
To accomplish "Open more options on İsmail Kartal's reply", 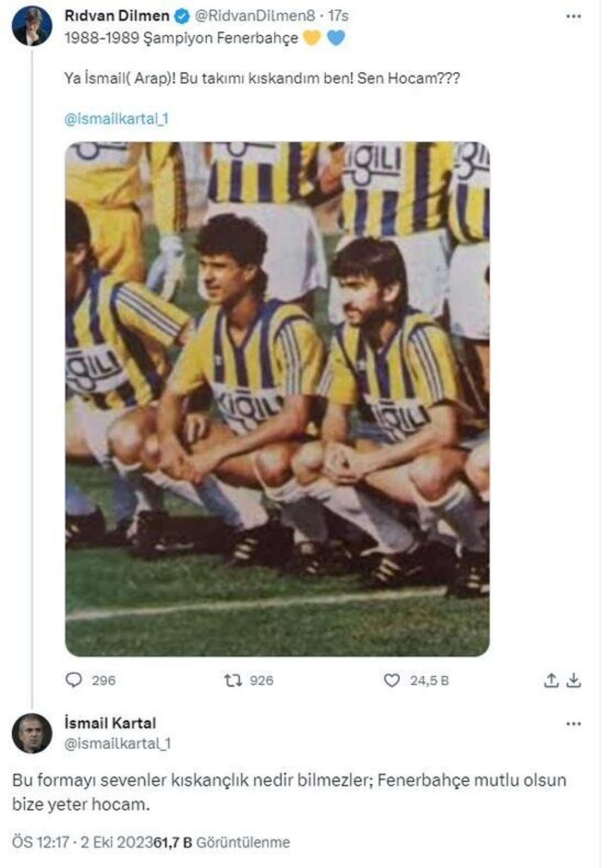I will 573,724.
